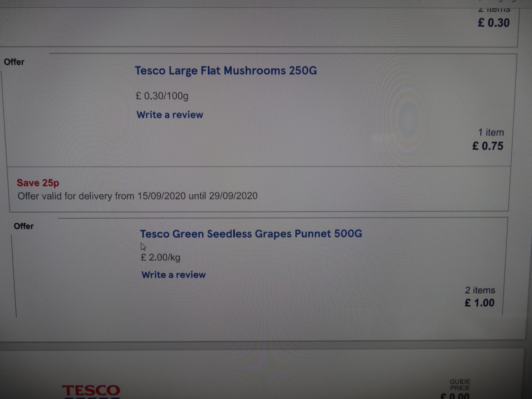This screenshot has width=532, height=399.
Task: Click the £ 0.30 price in the first row
Action: pyautogui.click(x=494, y=23)
